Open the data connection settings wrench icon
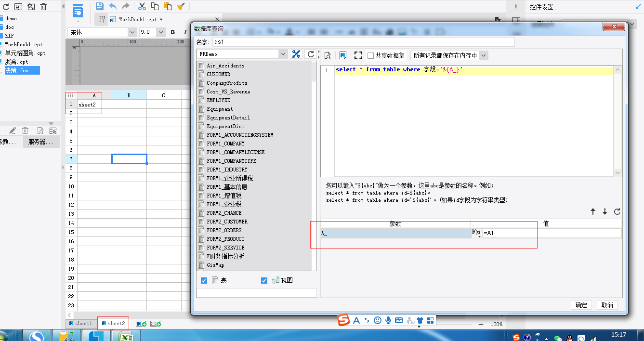The width and height of the screenshot is (644, 341). 296,54
